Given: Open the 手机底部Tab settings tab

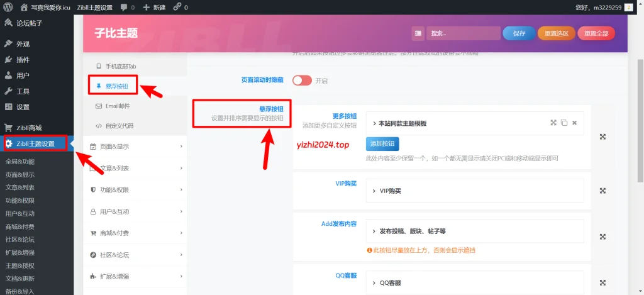Looking at the screenshot, I should 135,66.
